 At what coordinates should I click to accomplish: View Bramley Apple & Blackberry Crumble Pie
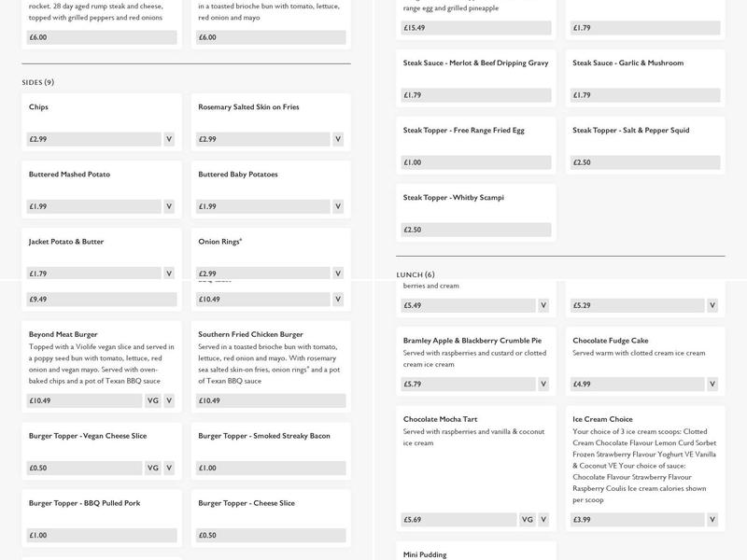472,341
